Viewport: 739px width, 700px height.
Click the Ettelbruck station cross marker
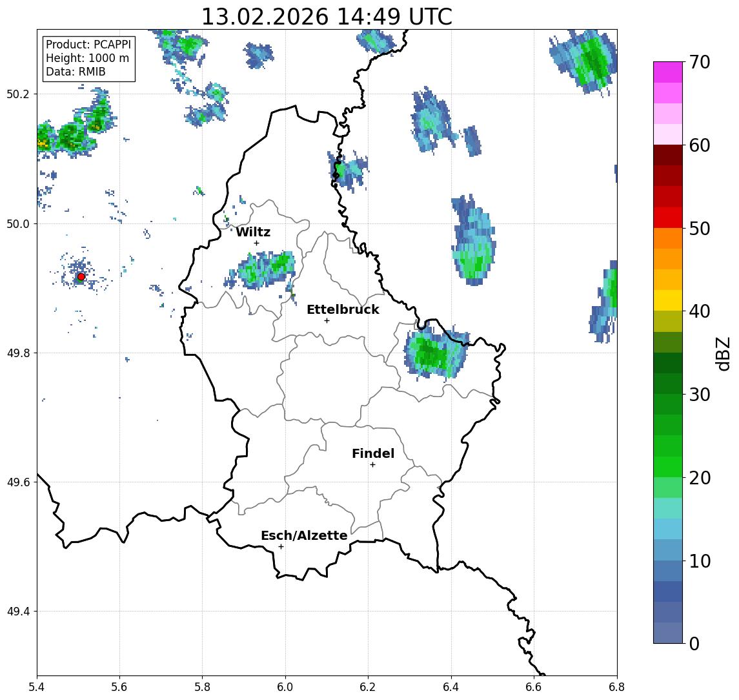[x=327, y=321]
